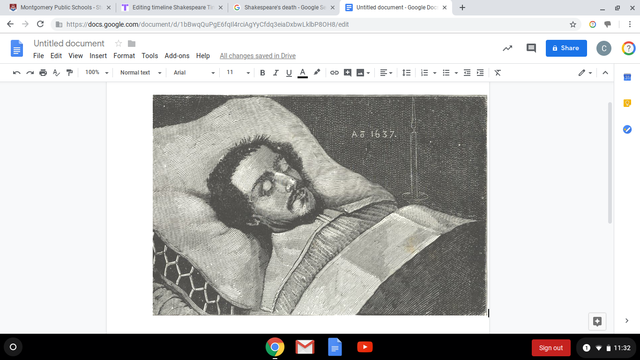Open the text color picker
Screen dimensions: 640x360
point(302,73)
